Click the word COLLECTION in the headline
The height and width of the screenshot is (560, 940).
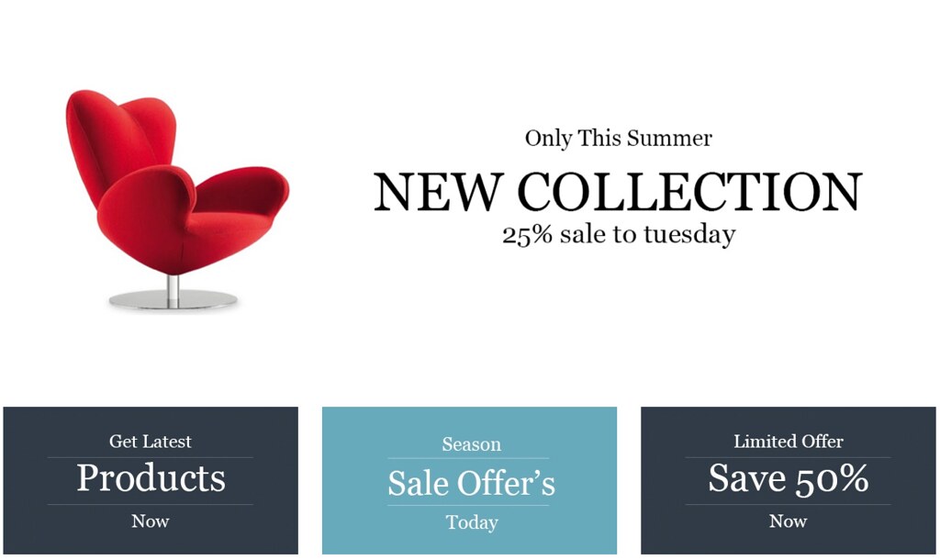690,191
